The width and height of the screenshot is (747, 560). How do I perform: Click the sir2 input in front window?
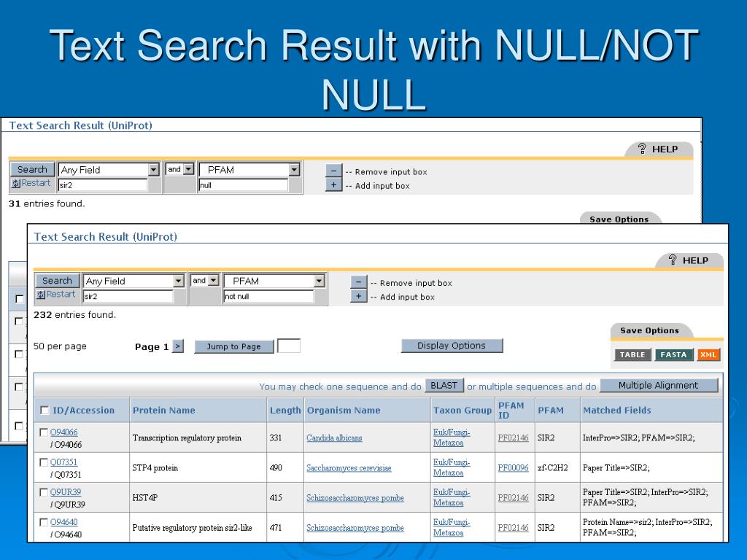[128, 296]
